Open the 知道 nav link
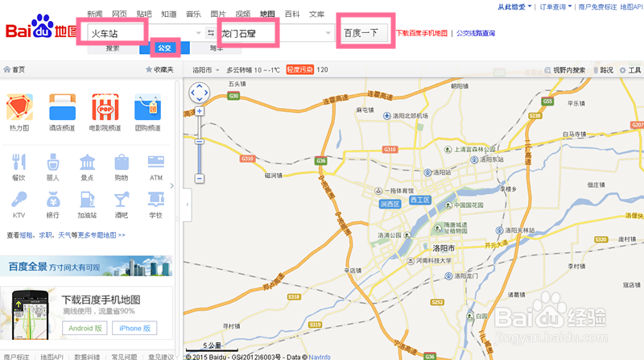This screenshot has height=360, width=644. (169, 14)
